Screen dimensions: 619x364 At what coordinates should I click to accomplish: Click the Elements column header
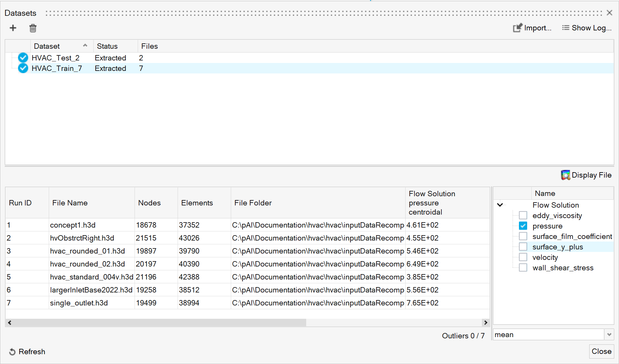click(197, 203)
